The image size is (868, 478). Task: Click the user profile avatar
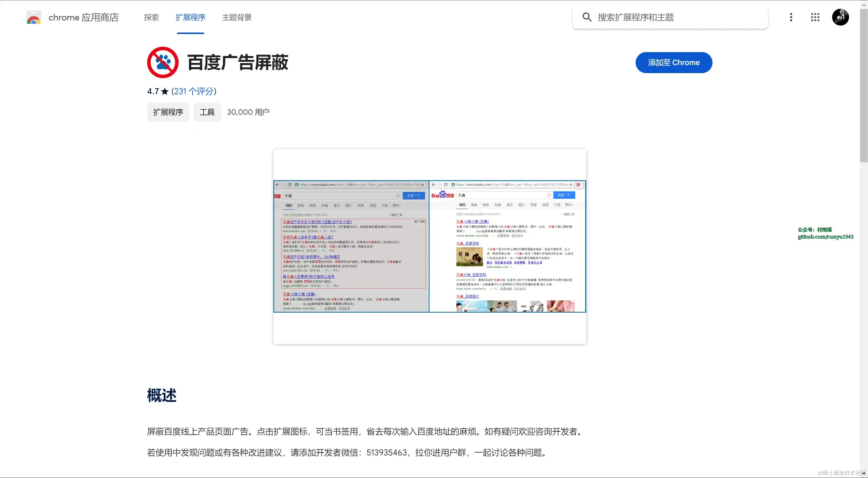pos(840,17)
